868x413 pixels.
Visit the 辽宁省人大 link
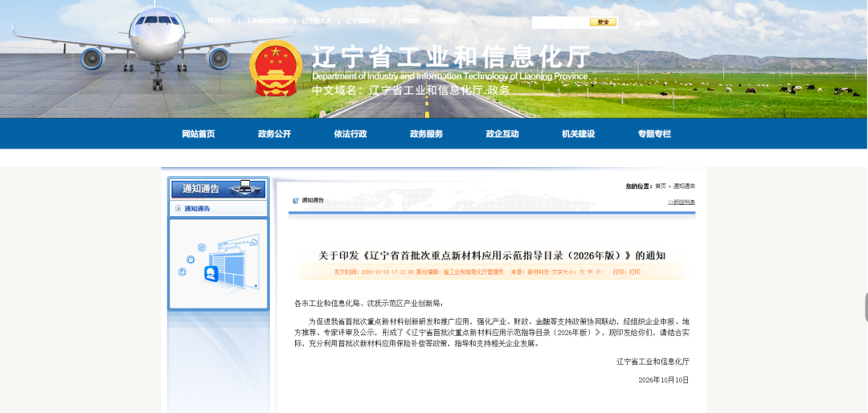(317, 21)
